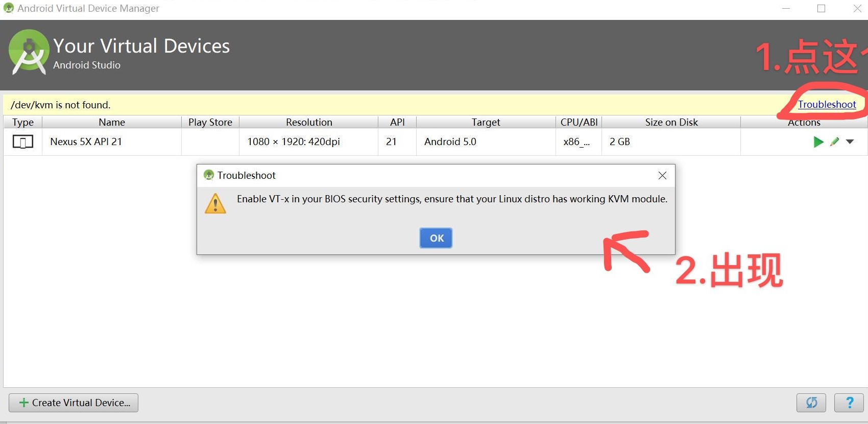Sort by Type column header
This screenshot has width=868, height=424.
(23, 122)
